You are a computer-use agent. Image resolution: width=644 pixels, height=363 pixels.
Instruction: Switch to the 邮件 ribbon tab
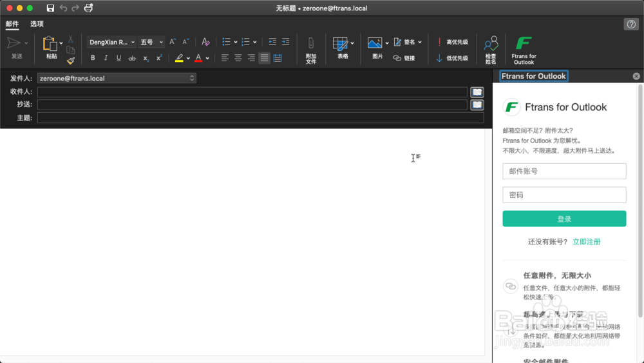pos(12,25)
